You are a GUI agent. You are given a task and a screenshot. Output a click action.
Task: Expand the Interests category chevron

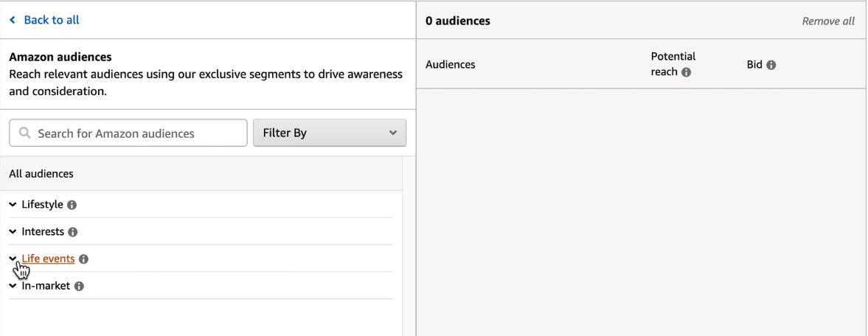(13, 232)
